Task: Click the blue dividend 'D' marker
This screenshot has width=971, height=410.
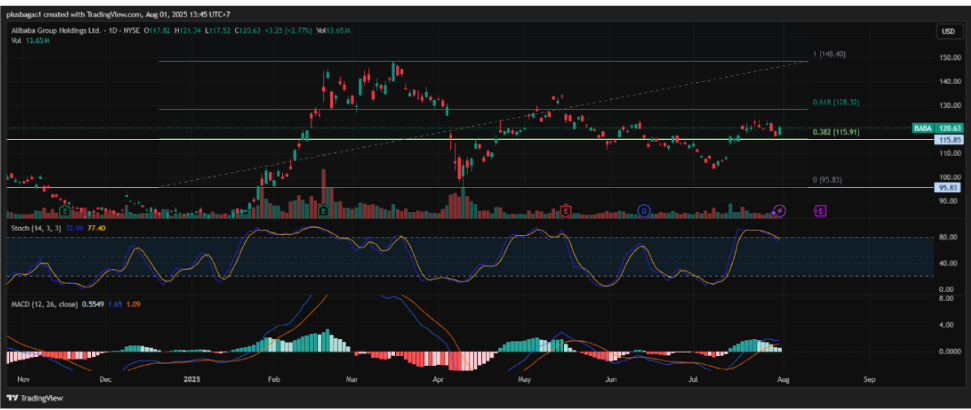Action: pos(643,211)
